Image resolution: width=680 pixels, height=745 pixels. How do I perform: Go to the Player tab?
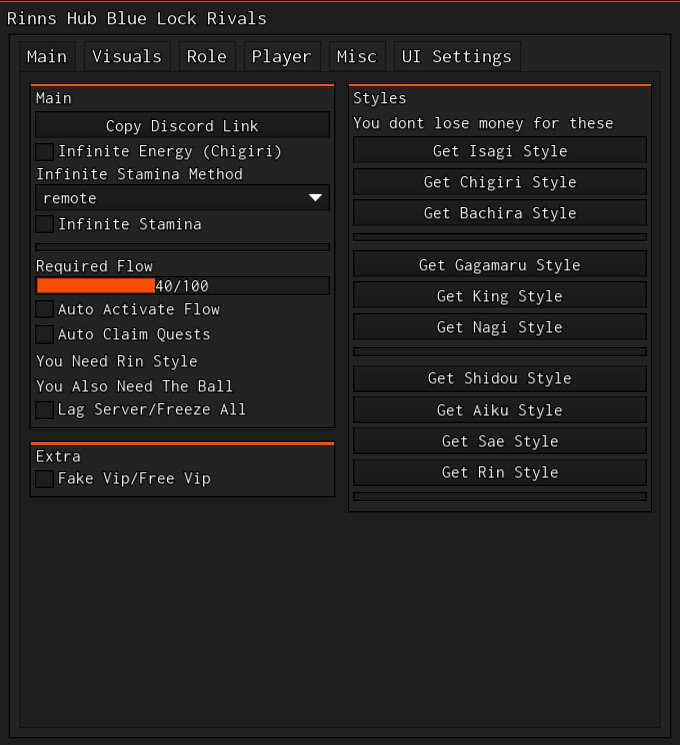[281, 57]
